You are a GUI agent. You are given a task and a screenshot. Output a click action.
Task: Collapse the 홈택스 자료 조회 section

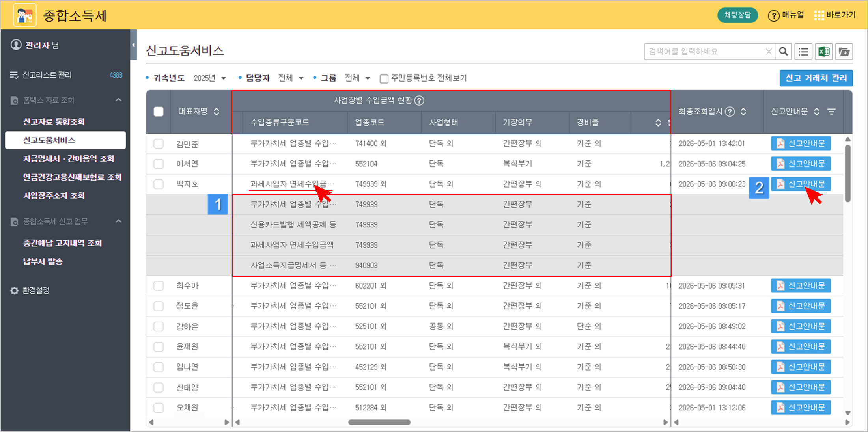(x=118, y=100)
